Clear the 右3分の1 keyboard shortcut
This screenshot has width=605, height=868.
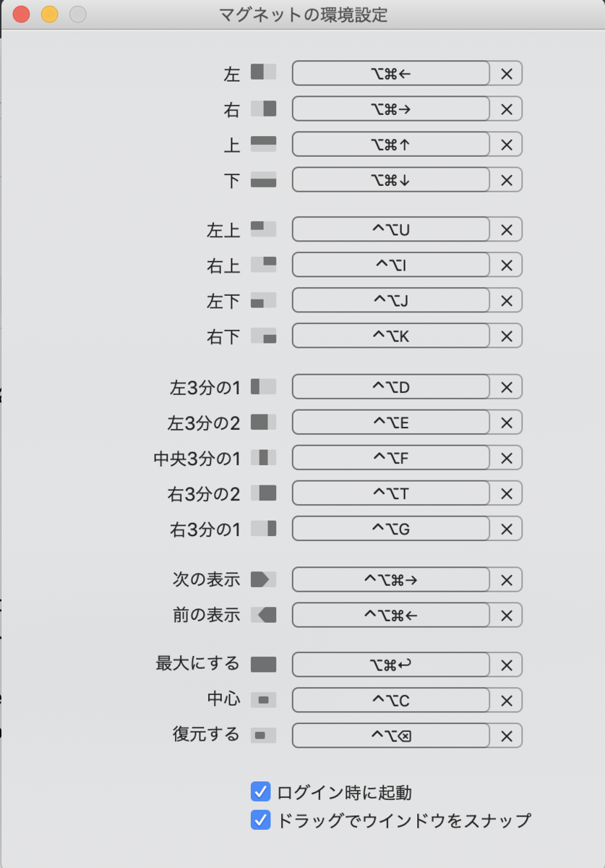pyautogui.click(x=507, y=529)
